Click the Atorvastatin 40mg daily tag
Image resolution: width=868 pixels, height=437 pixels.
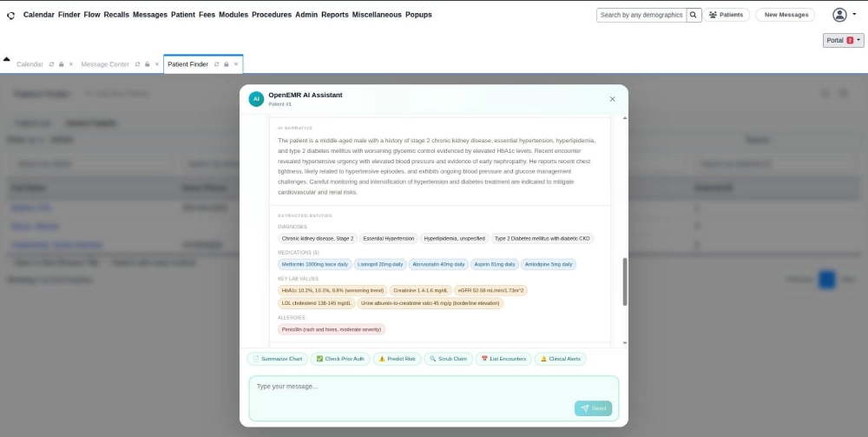tap(439, 265)
